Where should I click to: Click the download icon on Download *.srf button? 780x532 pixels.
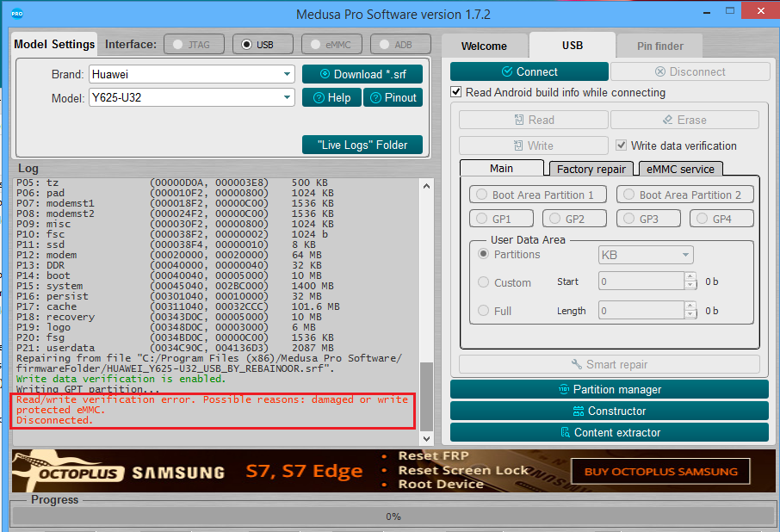(x=325, y=74)
